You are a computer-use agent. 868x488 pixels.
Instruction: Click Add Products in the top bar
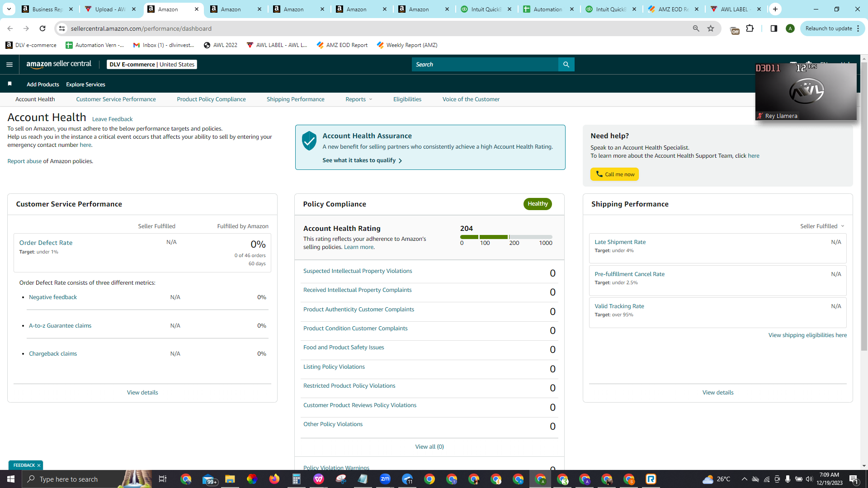click(x=43, y=84)
